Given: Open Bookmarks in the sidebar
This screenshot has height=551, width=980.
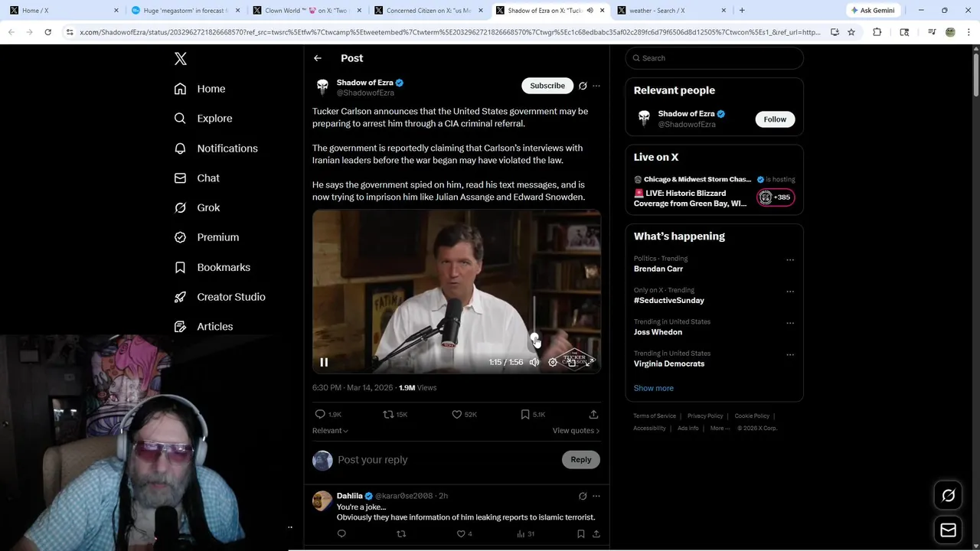Looking at the screenshot, I should point(212,267).
